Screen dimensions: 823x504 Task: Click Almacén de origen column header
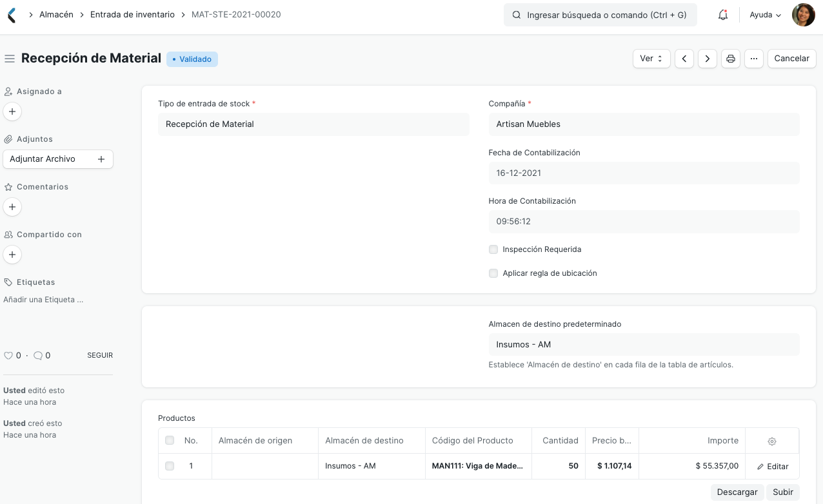pos(265,441)
